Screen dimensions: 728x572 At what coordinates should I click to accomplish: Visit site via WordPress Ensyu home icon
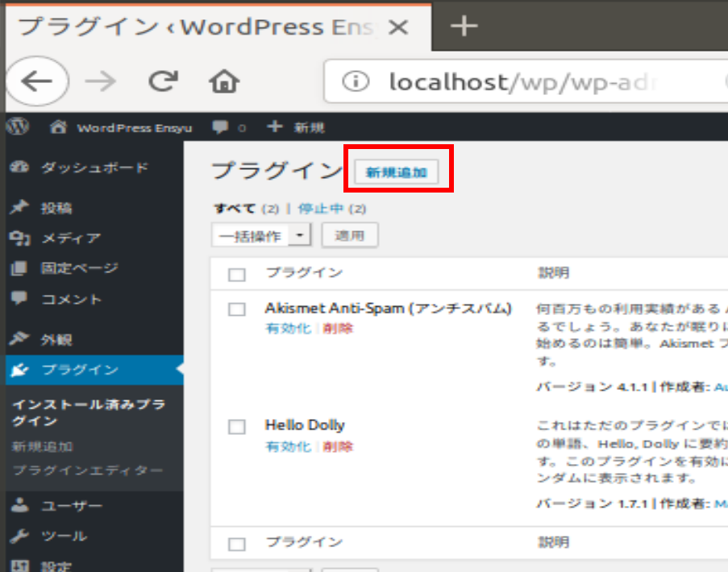pos(121,127)
